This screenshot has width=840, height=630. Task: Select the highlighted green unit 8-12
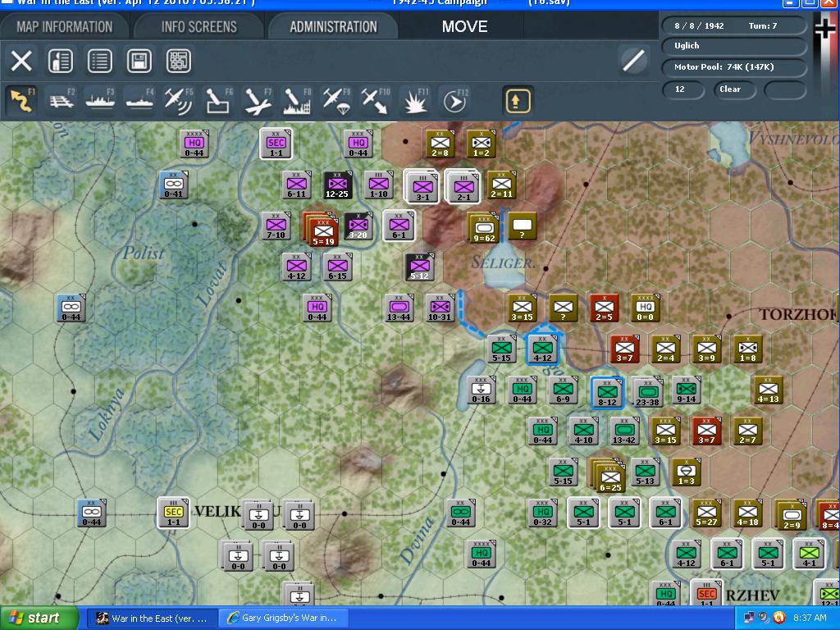click(x=607, y=392)
